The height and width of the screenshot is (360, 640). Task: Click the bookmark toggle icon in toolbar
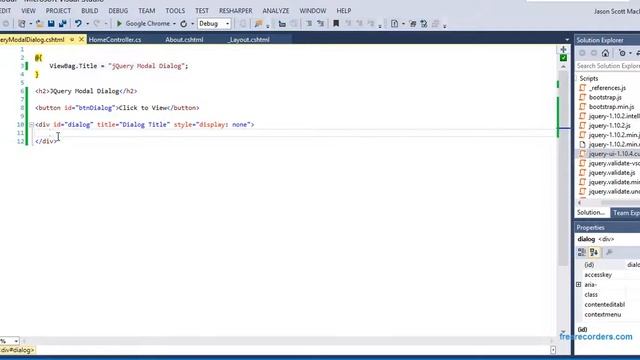pos(336,24)
